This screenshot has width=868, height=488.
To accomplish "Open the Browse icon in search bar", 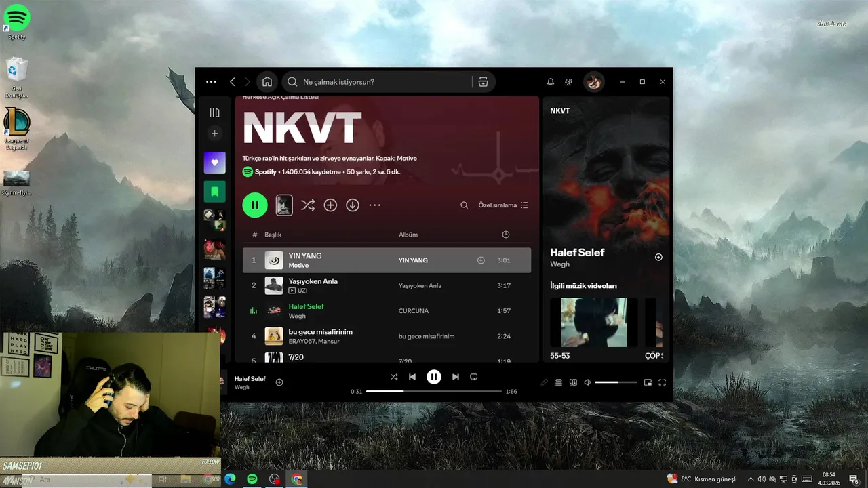I will [483, 82].
